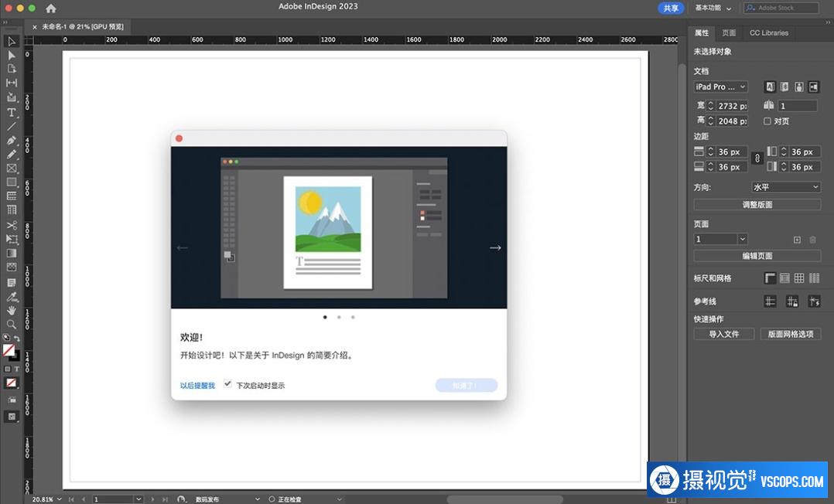
Task: Select the Pen tool
Action: click(x=11, y=141)
